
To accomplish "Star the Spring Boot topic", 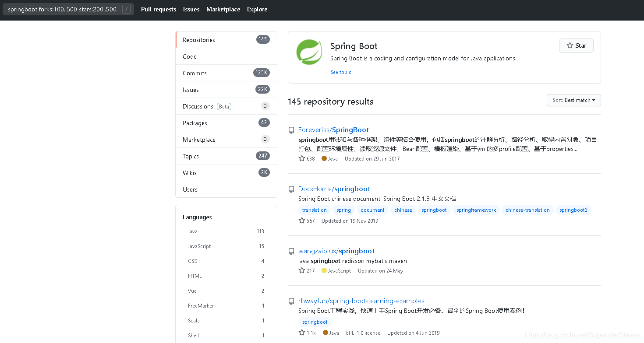I will point(576,45).
